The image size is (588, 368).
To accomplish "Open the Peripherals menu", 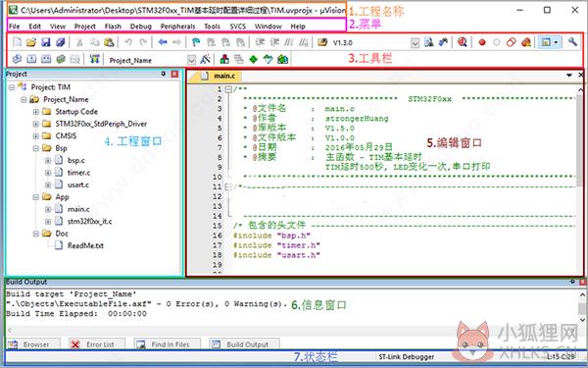I will 177,26.
